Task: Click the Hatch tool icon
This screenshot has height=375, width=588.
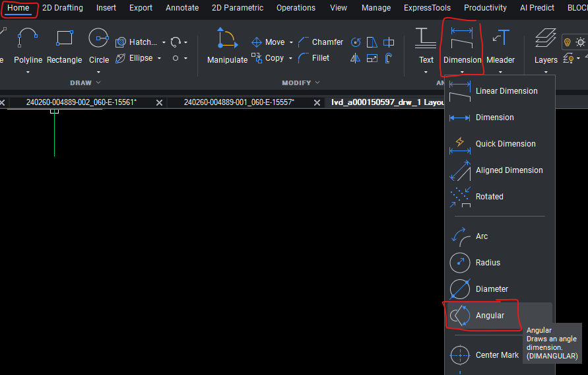Action: 121,42
